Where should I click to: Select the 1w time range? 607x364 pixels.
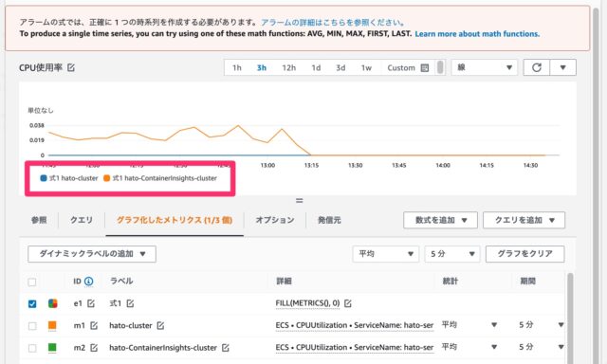tap(366, 67)
